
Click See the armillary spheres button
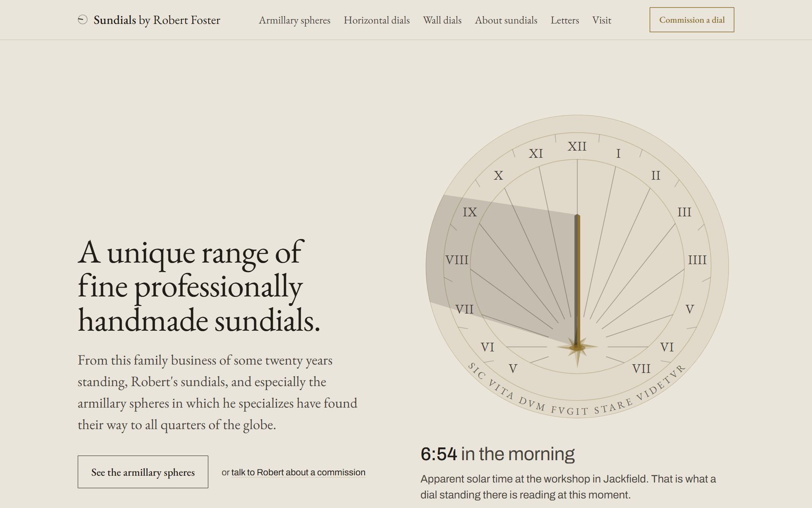pyautogui.click(x=143, y=472)
